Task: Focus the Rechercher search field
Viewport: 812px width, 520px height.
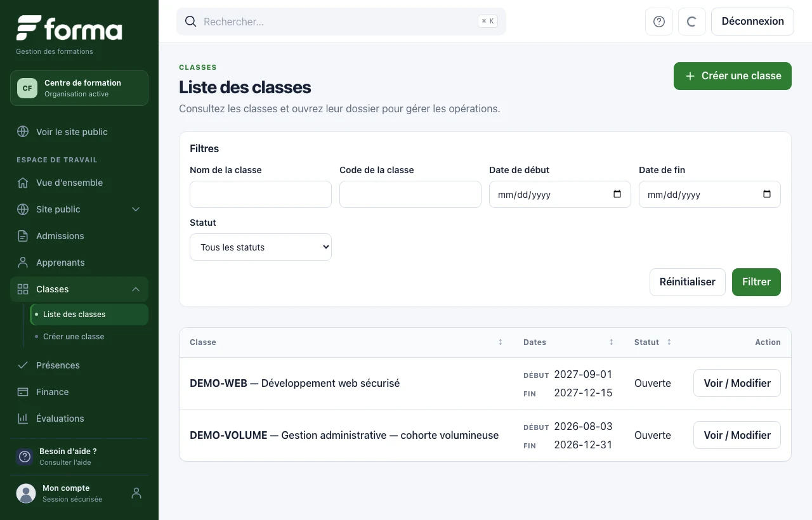Action: pos(341,22)
